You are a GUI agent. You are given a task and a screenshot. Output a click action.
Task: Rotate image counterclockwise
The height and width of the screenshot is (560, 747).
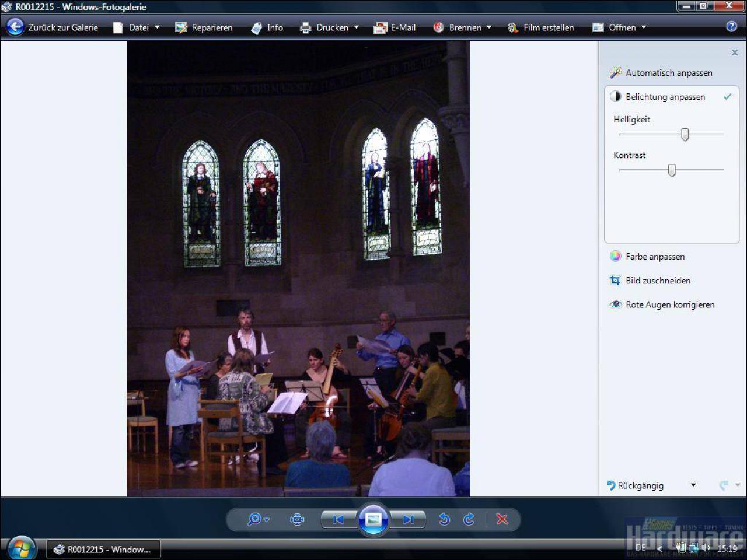tap(444, 519)
